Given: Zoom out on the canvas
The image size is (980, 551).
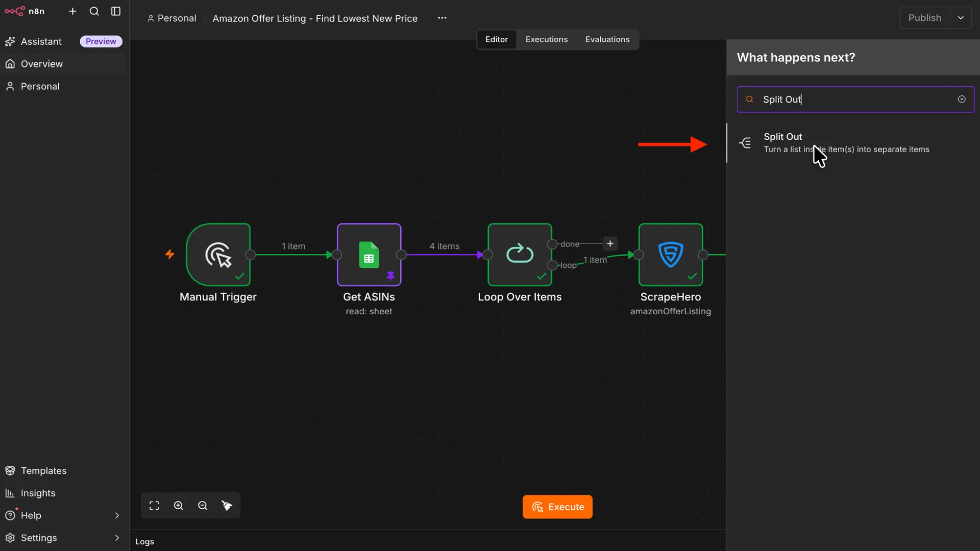Looking at the screenshot, I should pyautogui.click(x=203, y=506).
